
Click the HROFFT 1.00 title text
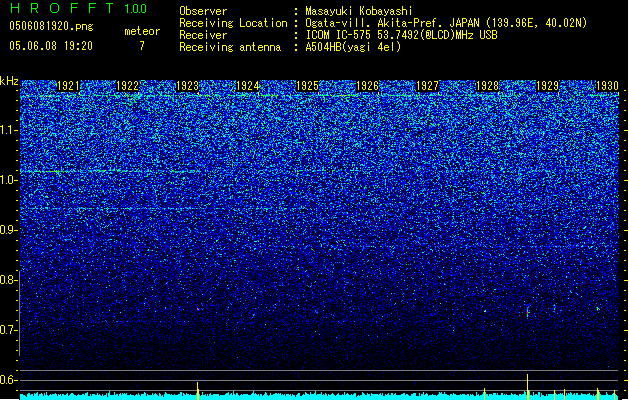click(78, 8)
